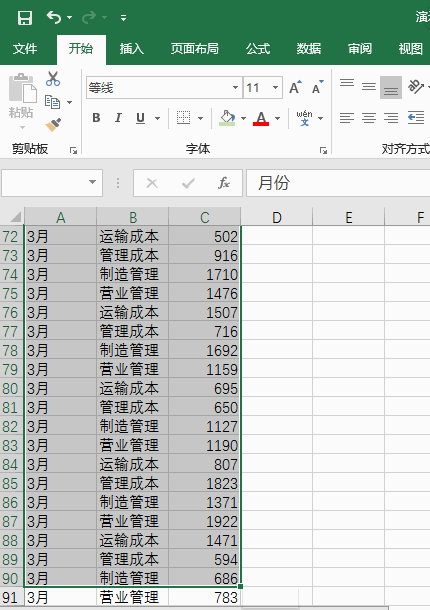This screenshot has height=610, width=430.
Task: Select column D header
Action: pyautogui.click(x=277, y=217)
